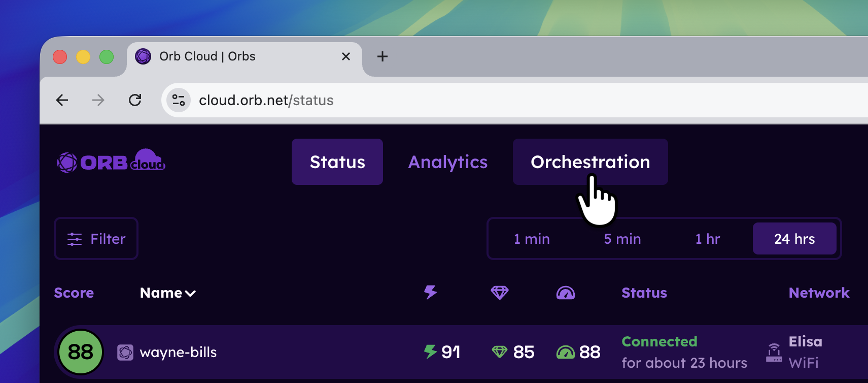Open the Filter options
This screenshot has width=868, height=383.
click(96, 239)
